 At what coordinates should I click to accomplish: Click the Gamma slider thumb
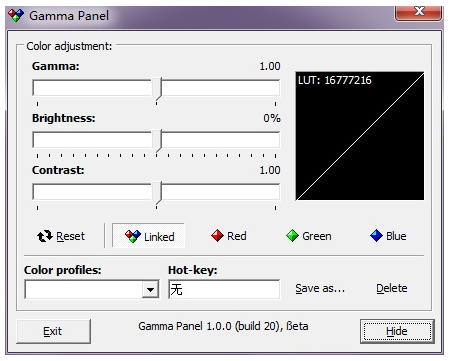tap(157, 89)
